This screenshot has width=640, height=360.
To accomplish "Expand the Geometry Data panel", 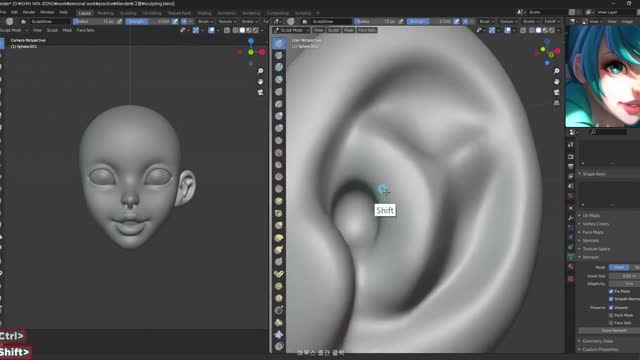I will click(x=598, y=341).
